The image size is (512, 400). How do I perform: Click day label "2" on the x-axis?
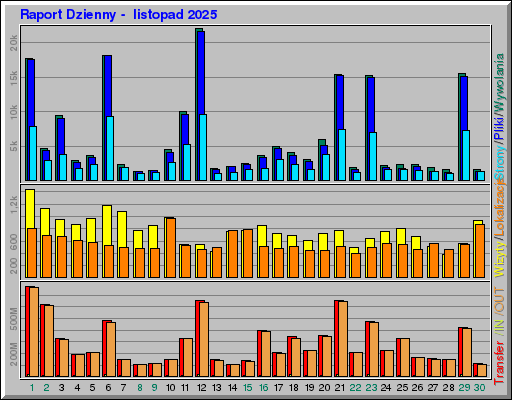(x=46, y=388)
